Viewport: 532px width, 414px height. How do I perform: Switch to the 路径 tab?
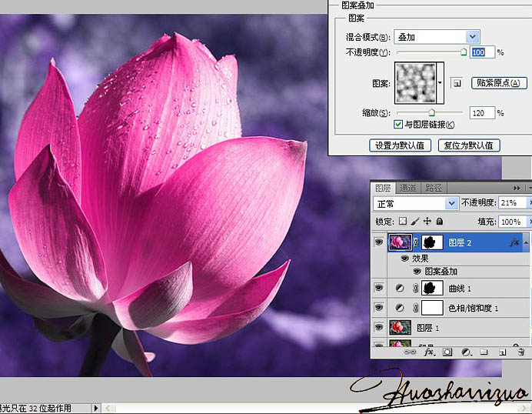433,188
